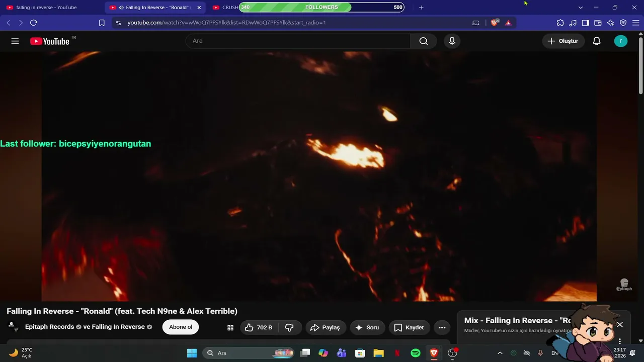This screenshot has height=362, width=644.
Task: Click the Brave browser taskbar icon
Action: pos(434,353)
